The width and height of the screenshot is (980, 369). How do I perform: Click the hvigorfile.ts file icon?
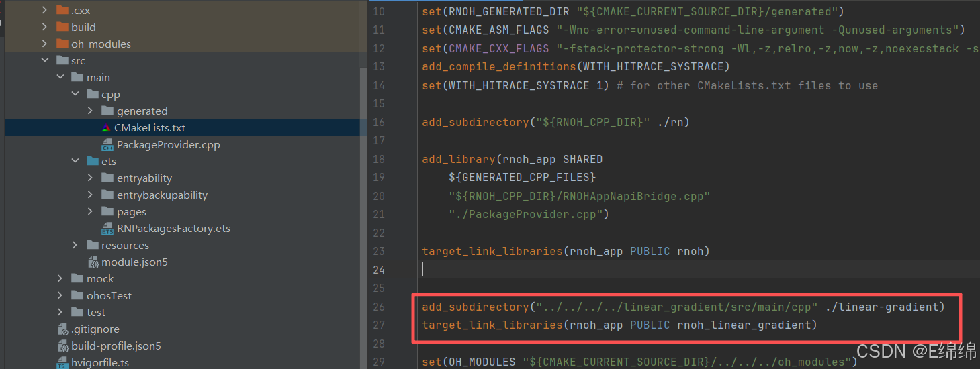tap(62, 363)
